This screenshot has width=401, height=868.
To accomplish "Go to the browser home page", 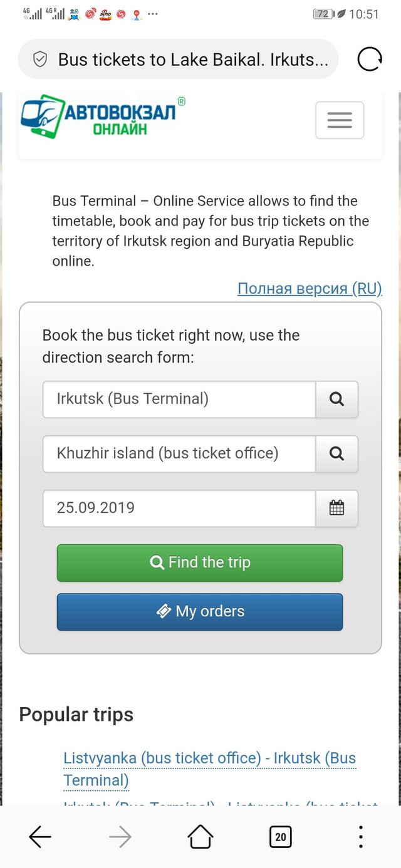I will (x=200, y=836).
